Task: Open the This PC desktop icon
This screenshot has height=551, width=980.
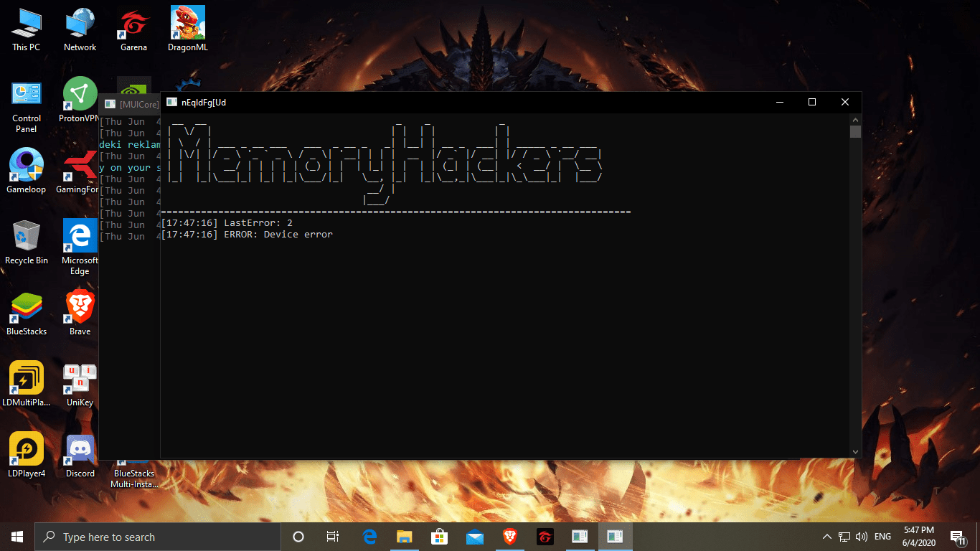Action: 27,29
